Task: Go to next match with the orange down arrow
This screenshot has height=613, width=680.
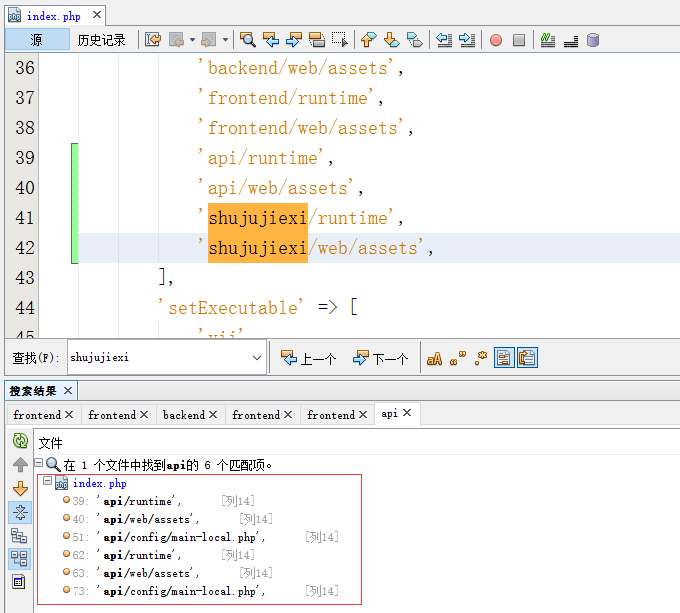Action: [20, 488]
